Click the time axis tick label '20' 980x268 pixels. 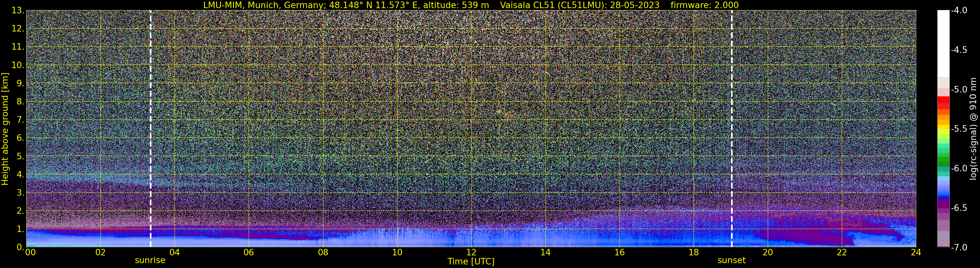(x=768, y=252)
